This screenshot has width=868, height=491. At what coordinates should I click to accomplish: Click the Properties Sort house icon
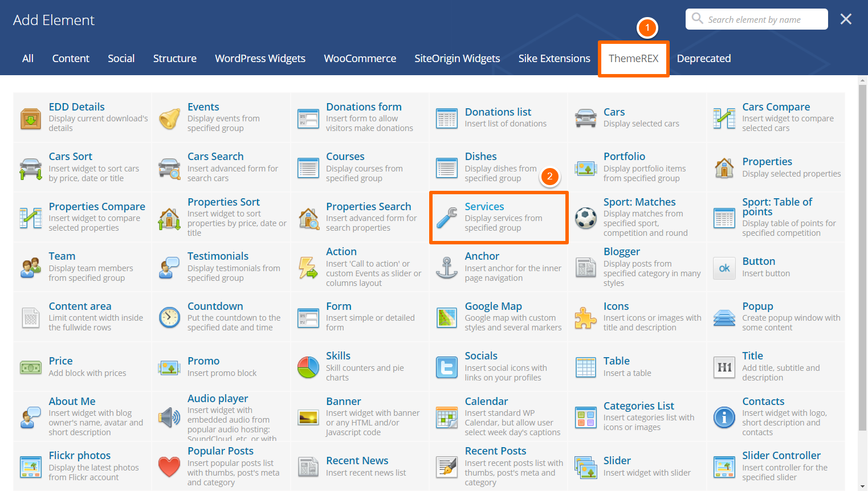[x=169, y=218]
